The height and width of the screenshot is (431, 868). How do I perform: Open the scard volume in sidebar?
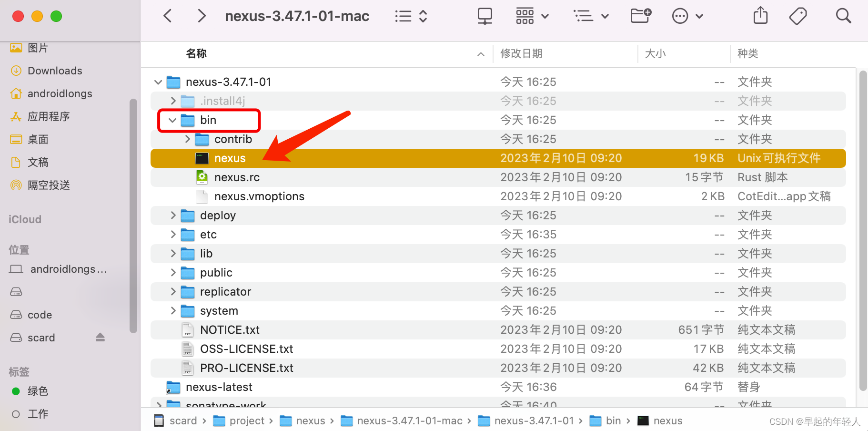(41, 338)
